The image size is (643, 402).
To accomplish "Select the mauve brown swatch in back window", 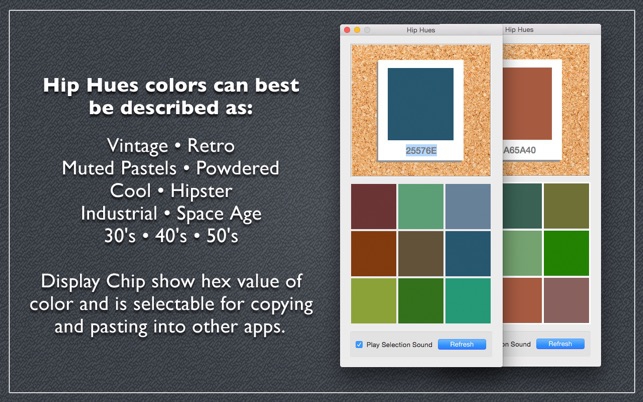I will click(566, 300).
